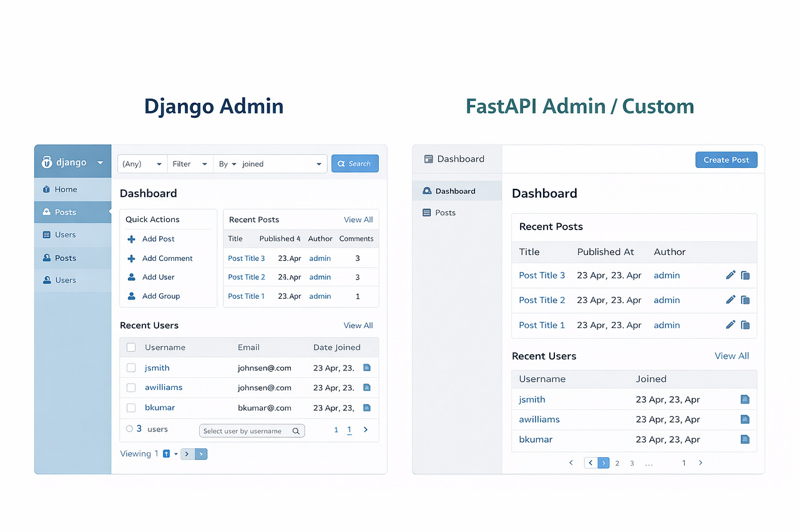799x532 pixels.
Task: Select the highlighted Posts item in django sidebar
Action: 72,212
